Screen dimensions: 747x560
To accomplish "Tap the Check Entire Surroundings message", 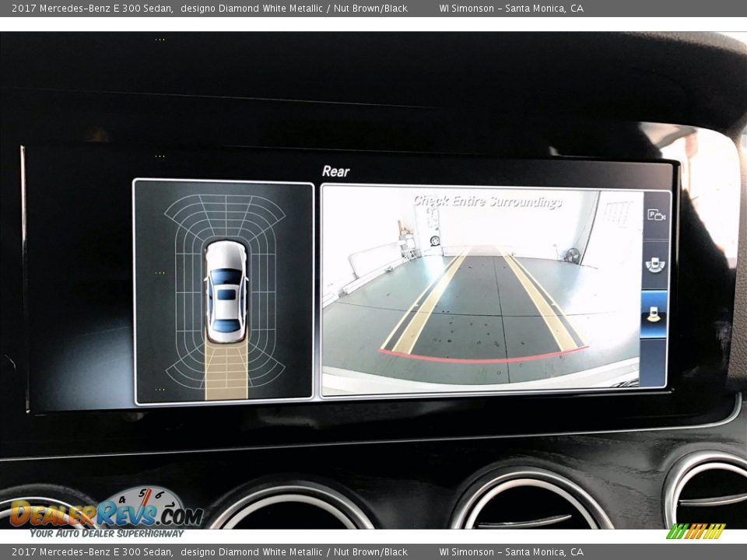I will (487, 202).
